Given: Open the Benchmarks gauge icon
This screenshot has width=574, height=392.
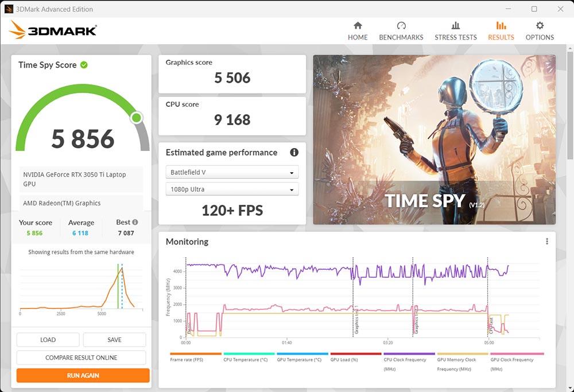Looking at the screenshot, I should [401, 26].
